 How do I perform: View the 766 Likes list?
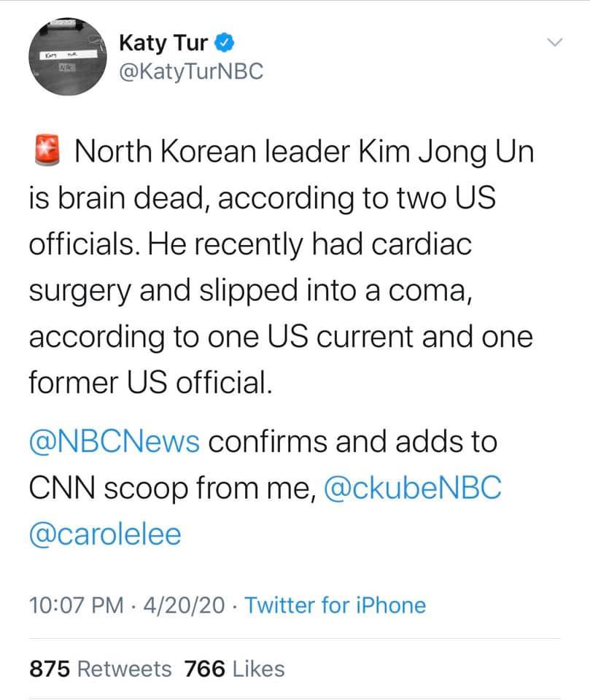tap(235, 669)
